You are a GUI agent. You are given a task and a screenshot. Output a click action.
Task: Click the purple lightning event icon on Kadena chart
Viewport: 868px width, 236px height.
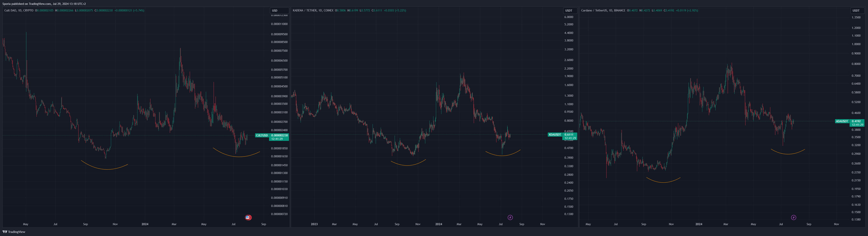510,217
